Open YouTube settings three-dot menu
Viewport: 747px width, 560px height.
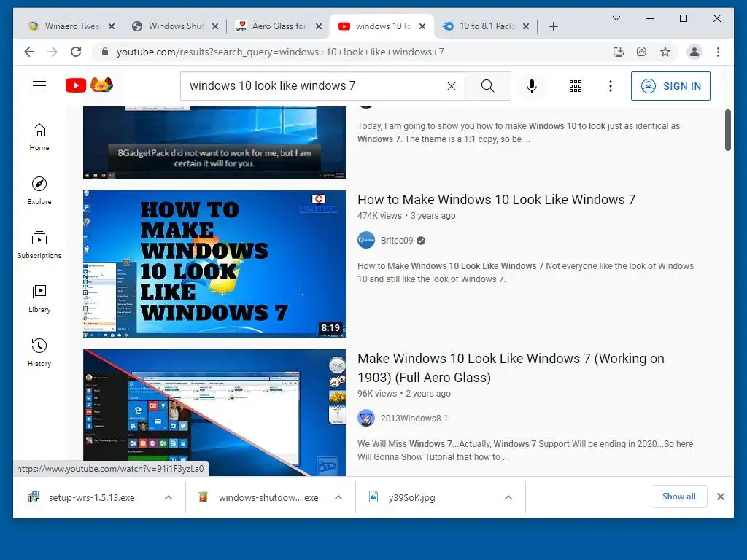(611, 86)
